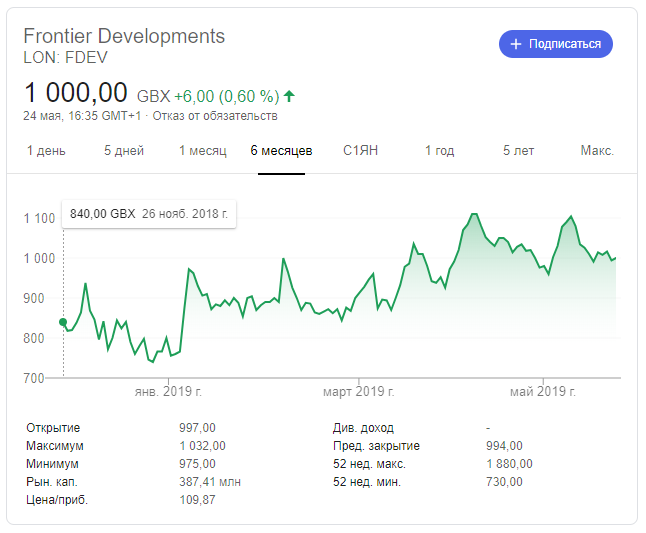Viewport: 646px width, 533px height.
Task: Click the 1 000 y-axis label
Action: (39, 259)
